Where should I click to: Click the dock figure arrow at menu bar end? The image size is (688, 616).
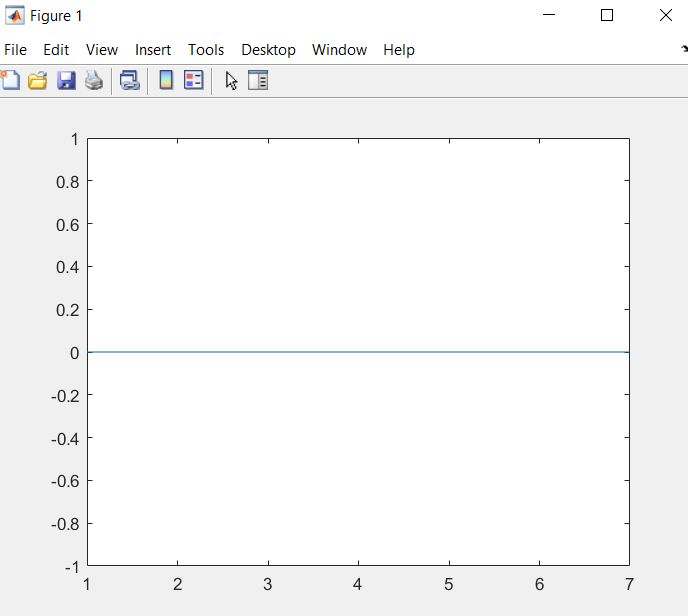pos(684,49)
